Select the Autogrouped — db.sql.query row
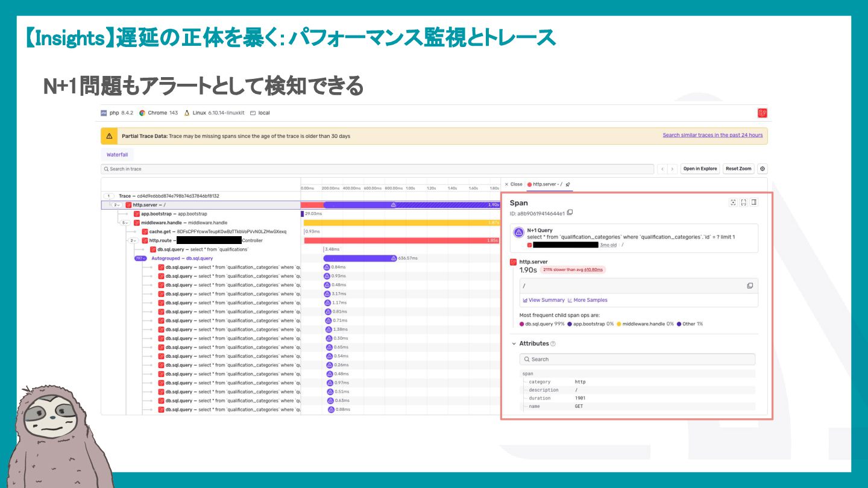This screenshot has width=868, height=488. (201, 258)
